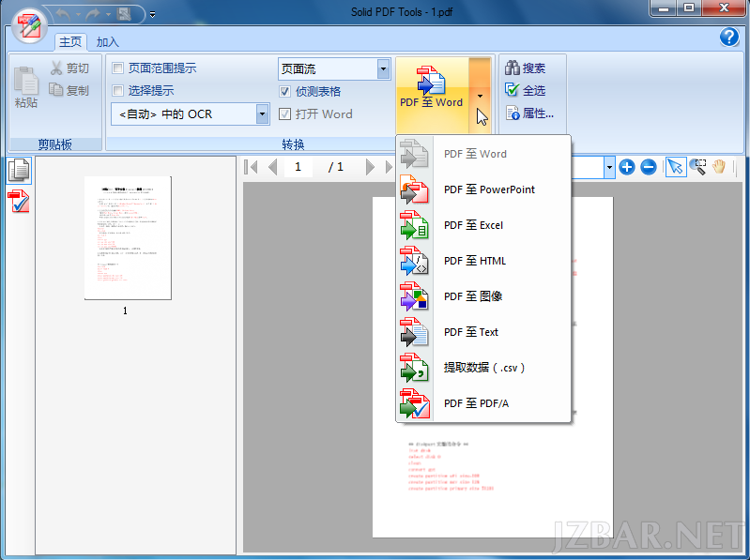Select the marquee zoom magnifier tool

click(x=697, y=167)
